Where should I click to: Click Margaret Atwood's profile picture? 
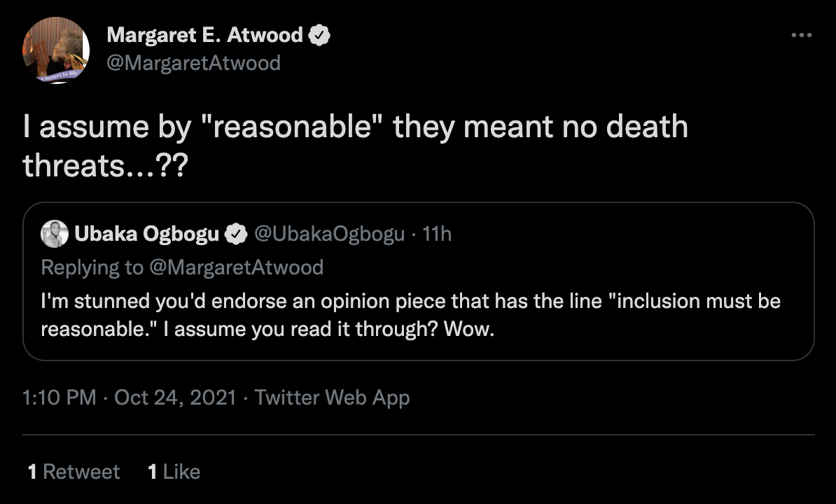(x=56, y=50)
